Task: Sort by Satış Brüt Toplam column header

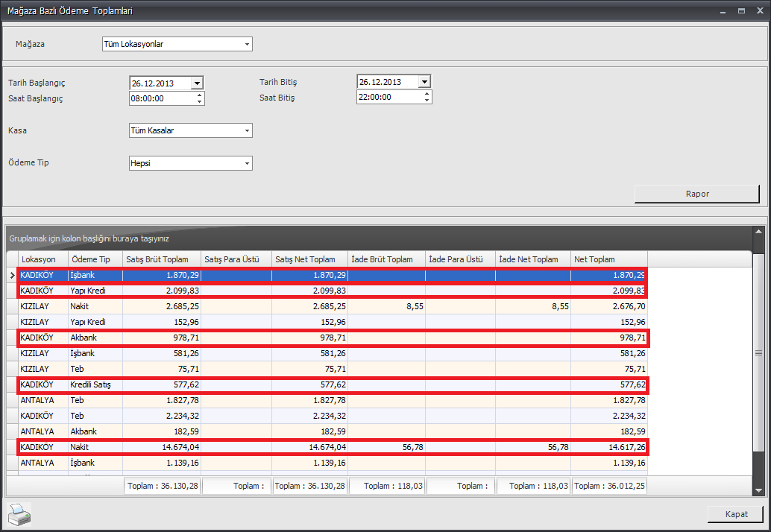Action: [x=162, y=259]
